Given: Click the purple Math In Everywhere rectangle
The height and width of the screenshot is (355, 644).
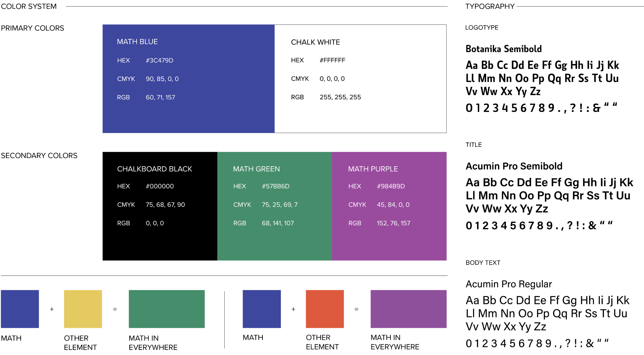Looking at the screenshot, I should pos(408,309).
